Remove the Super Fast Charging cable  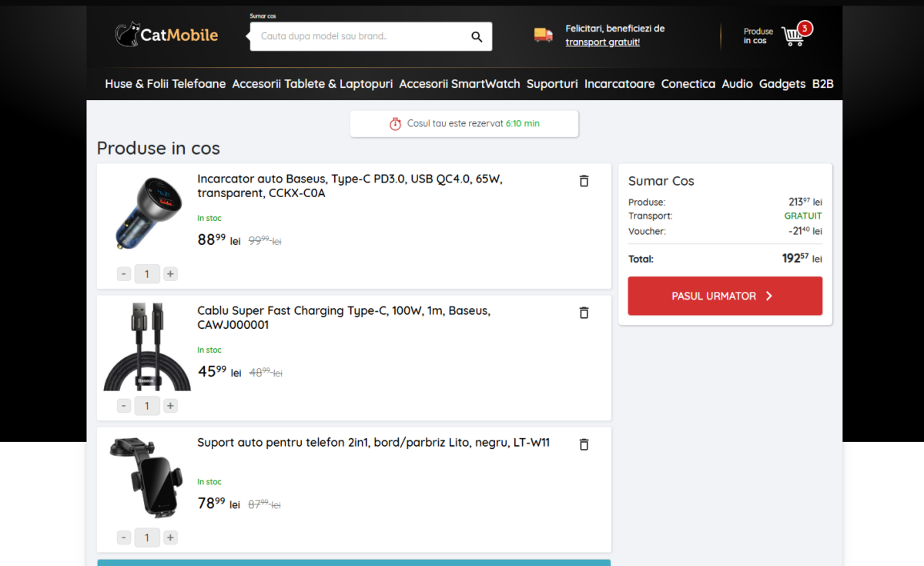[x=584, y=313]
